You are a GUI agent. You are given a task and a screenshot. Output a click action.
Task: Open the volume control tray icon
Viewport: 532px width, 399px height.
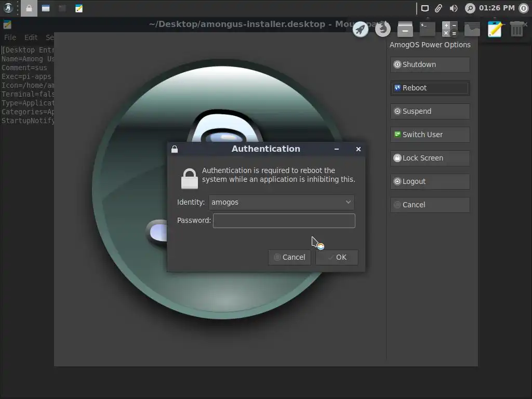click(454, 8)
